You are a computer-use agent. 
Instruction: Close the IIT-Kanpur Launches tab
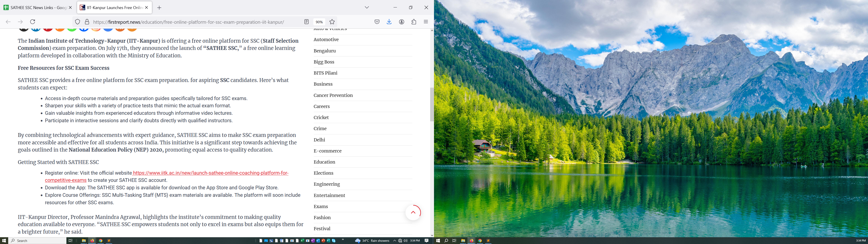click(146, 7)
